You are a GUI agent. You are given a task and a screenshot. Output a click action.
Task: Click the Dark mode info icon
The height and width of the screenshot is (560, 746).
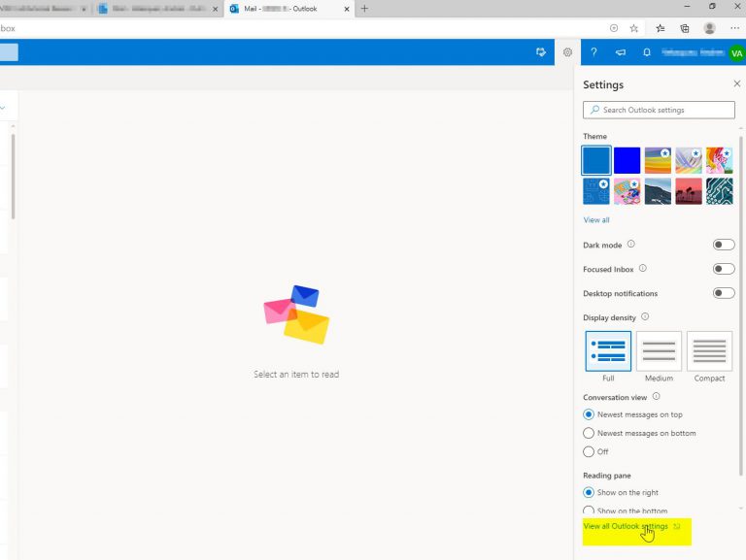coord(630,245)
